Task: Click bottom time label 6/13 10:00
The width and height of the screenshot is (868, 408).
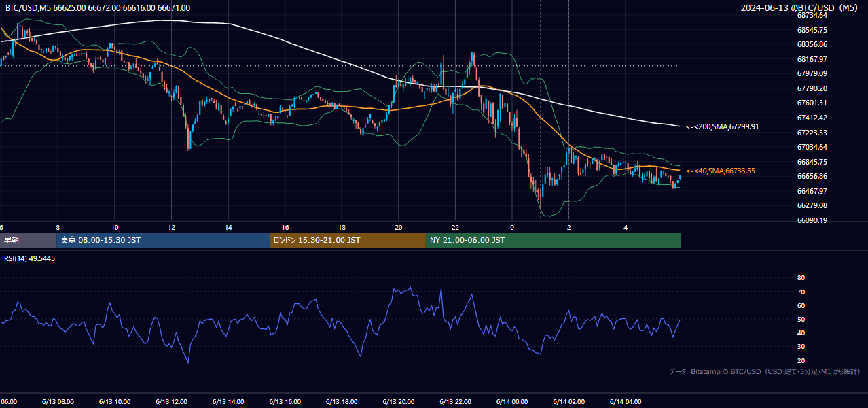Action: [x=114, y=402]
